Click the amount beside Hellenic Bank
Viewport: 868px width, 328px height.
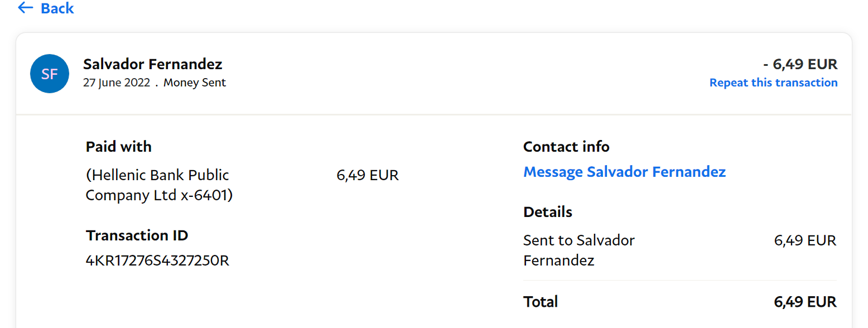click(x=367, y=175)
